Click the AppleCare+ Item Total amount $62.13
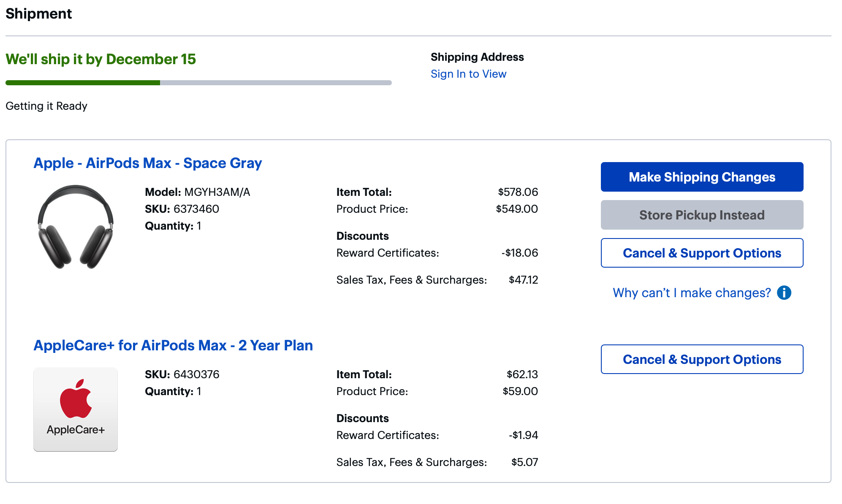The image size is (842, 504). coord(522,374)
